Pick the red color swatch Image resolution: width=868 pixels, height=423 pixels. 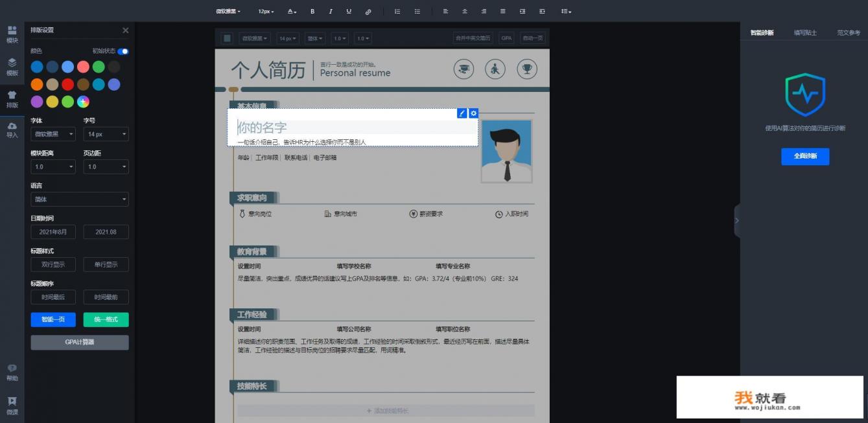click(x=67, y=84)
